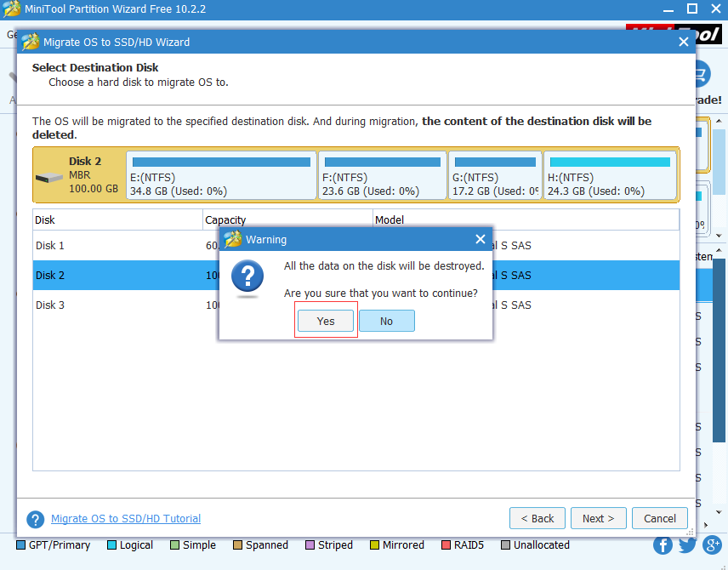Click the tutorial help question icon

pyautogui.click(x=35, y=519)
